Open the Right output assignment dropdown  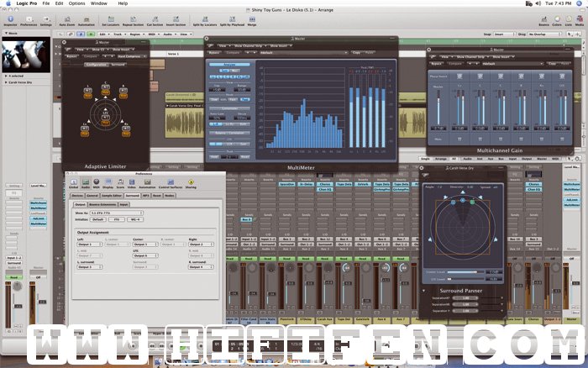tap(202, 244)
